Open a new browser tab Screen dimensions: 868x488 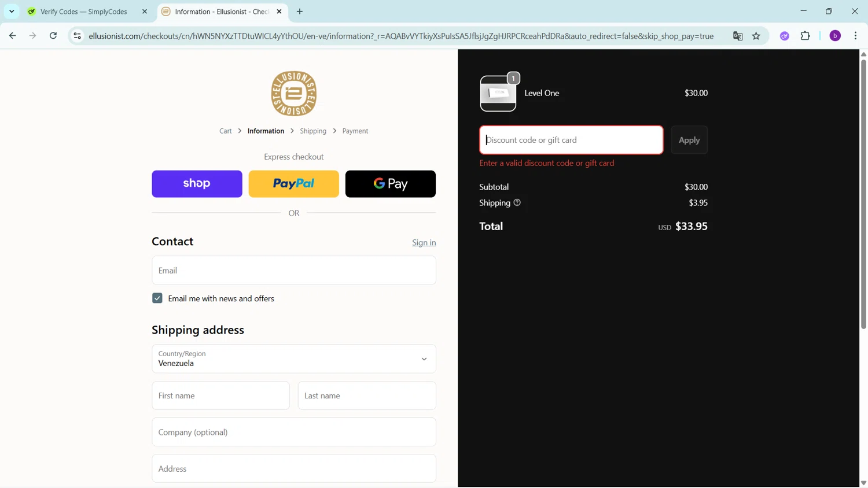pos(300,12)
